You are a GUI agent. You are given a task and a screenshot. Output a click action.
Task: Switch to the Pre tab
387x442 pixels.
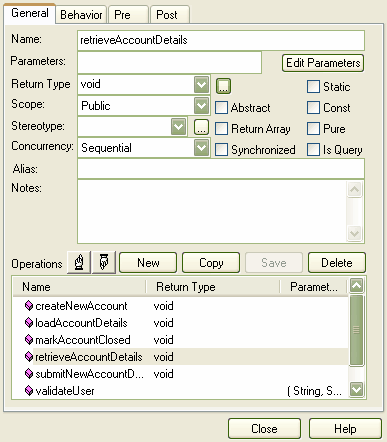(x=128, y=15)
